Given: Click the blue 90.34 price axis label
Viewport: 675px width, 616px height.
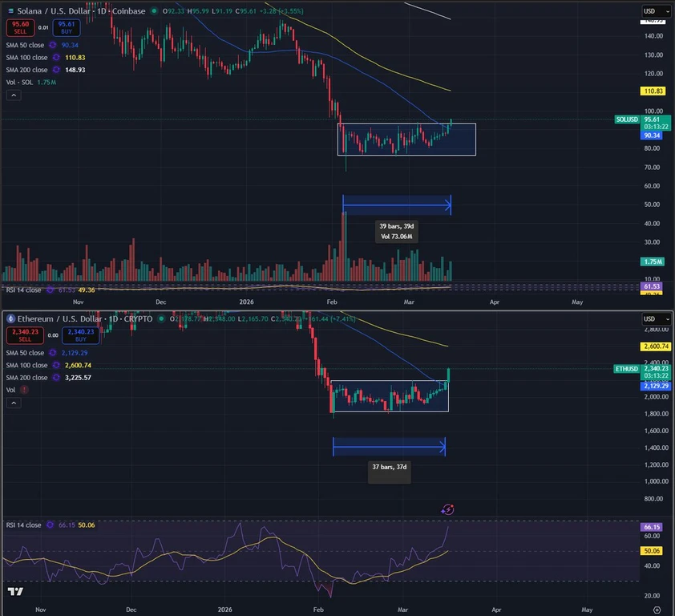Looking at the screenshot, I should pyautogui.click(x=652, y=136).
